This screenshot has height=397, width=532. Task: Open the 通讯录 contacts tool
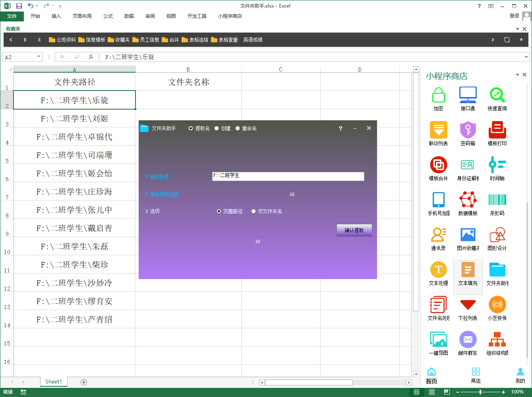438,239
